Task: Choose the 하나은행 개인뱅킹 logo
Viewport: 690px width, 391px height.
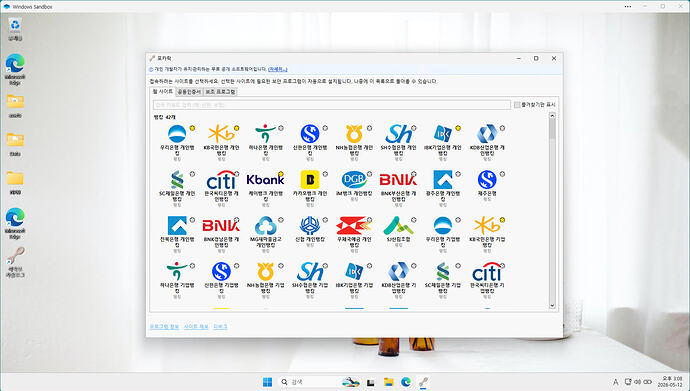Action: coord(265,134)
